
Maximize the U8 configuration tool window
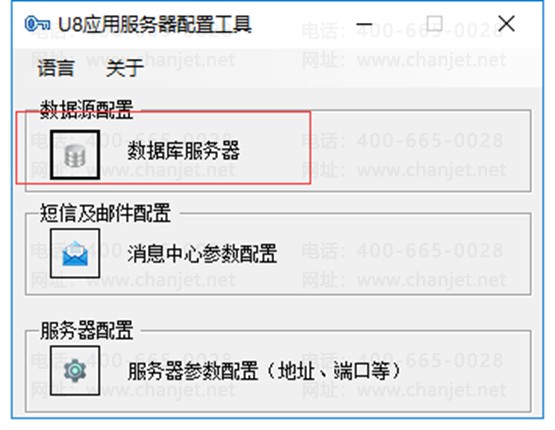(x=434, y=24)
